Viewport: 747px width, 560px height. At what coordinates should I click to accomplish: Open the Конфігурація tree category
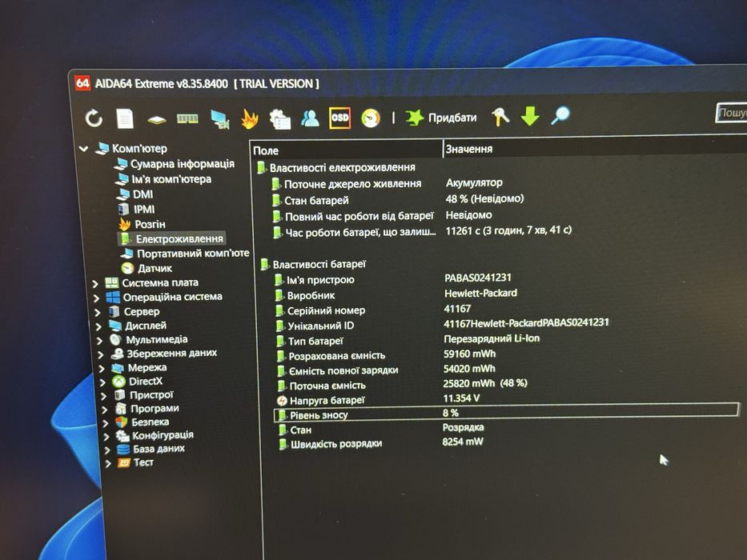point(155,434)
